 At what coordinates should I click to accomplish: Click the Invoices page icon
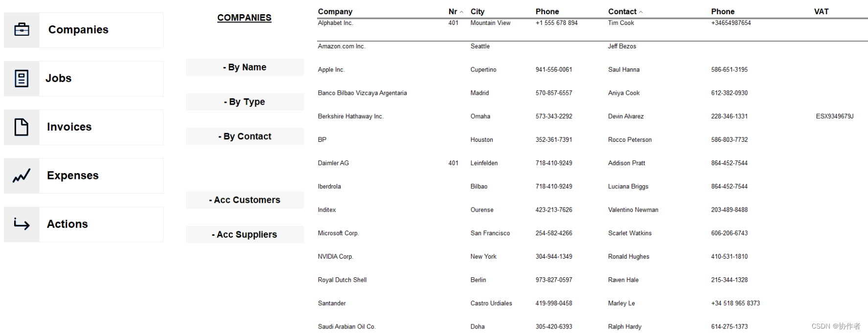[22, 127]
